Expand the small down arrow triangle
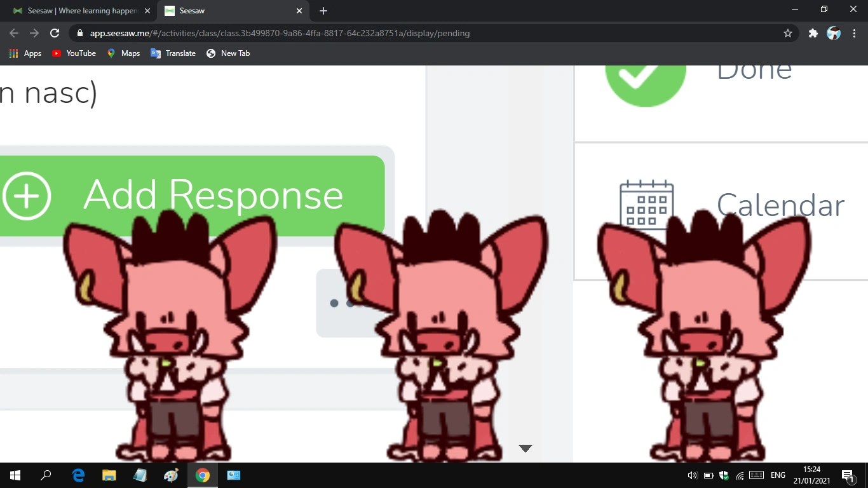The image size is (868, 488). pyautogui.click(x=525, y=448)
